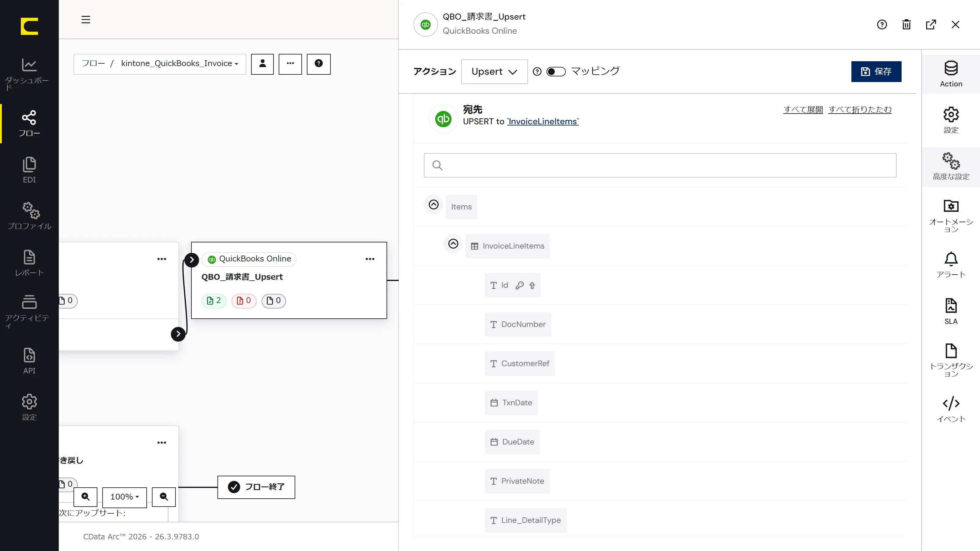
Task: Open the API sidebar page
Action: pyautogui.click(x=29, y=361)
